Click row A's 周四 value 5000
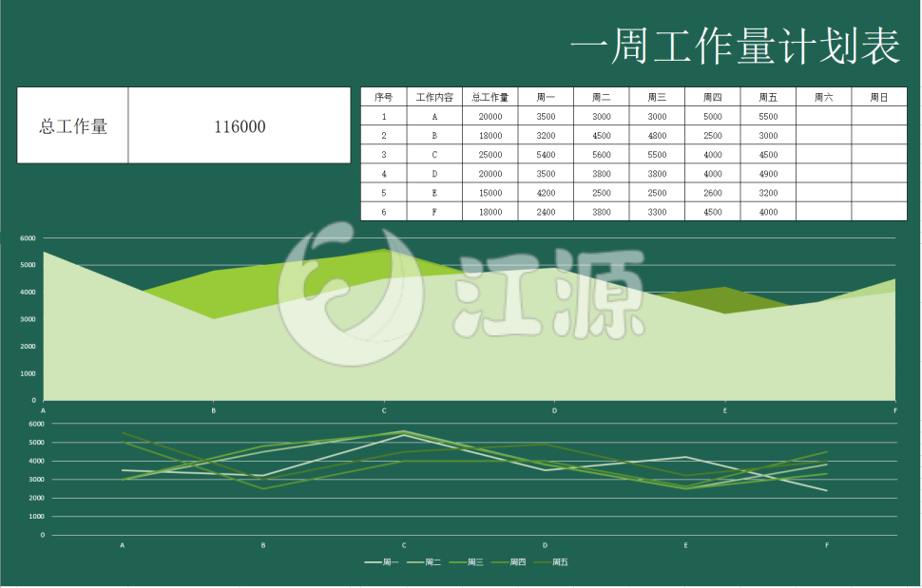The height and width of the screenshot is (588, 922). click(713, 116)
